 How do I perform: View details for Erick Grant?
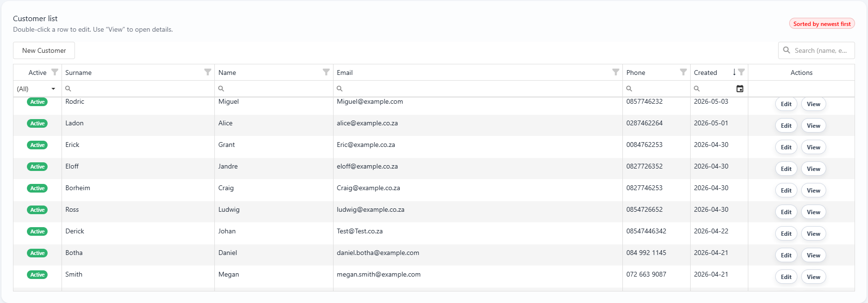click(814, 147)
